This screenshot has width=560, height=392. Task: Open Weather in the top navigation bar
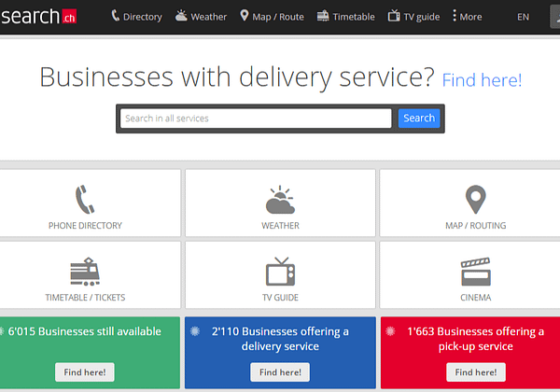click(x=201, y=16)
